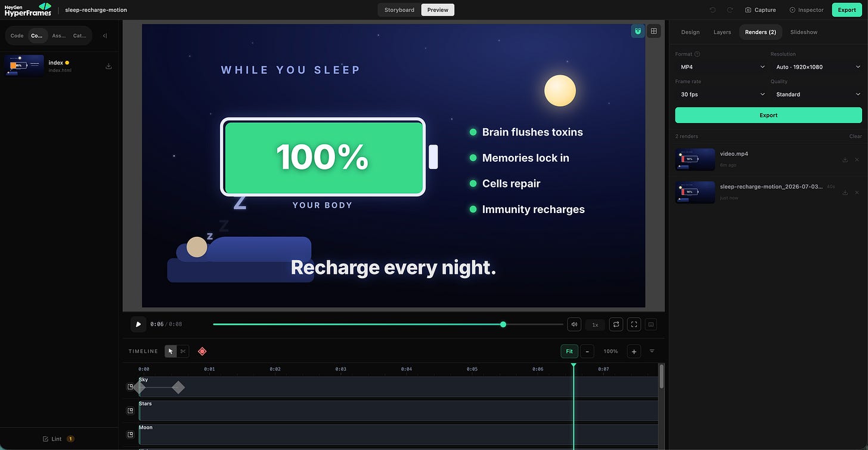The width and height of the screenshot is (868, 450).
Task: Click the timeline vertical scrollbar
Action: tap(661, 377)
